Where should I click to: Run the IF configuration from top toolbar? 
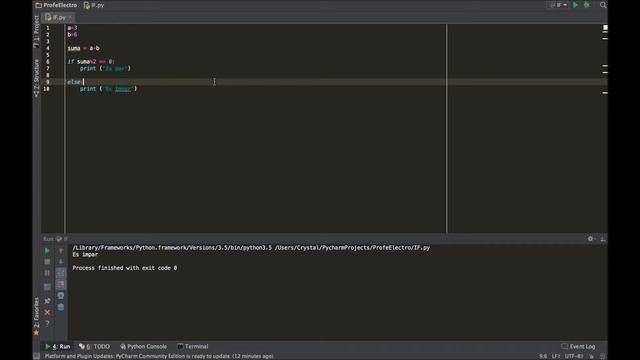point(575,5)
